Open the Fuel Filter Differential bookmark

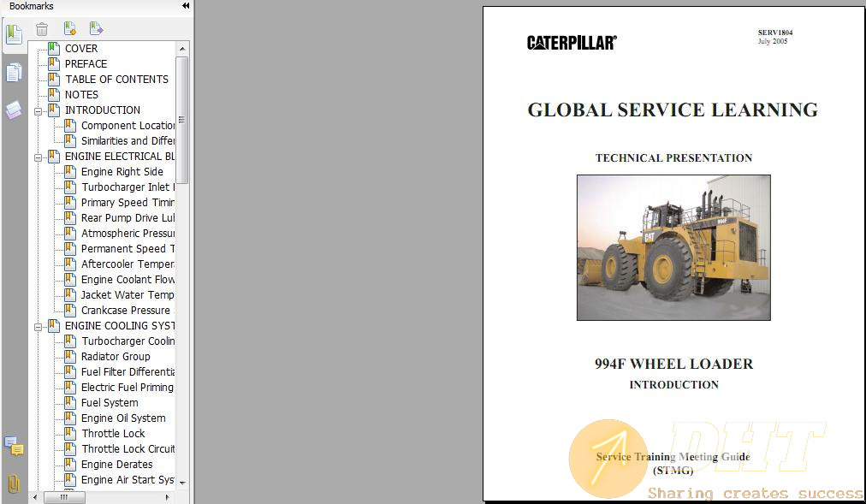[128, 372]
